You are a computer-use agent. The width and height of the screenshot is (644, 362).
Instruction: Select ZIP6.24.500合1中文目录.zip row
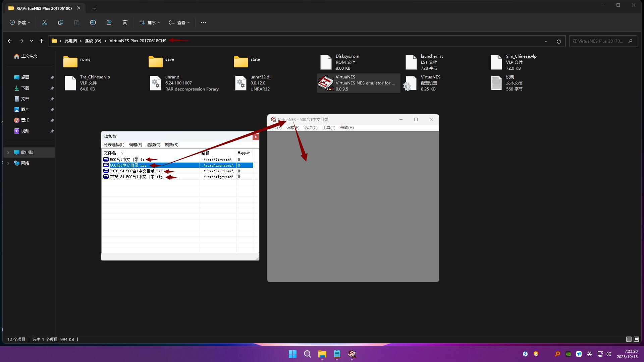coord(178,177)
